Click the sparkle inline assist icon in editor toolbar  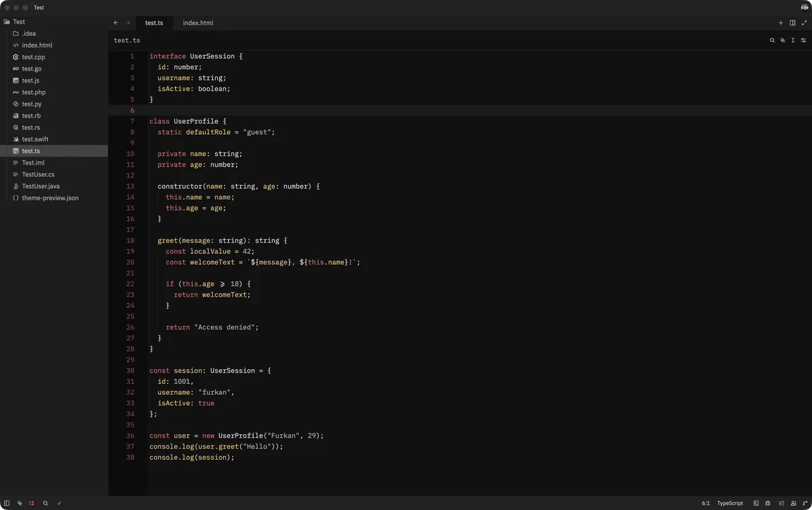point(782,40)
